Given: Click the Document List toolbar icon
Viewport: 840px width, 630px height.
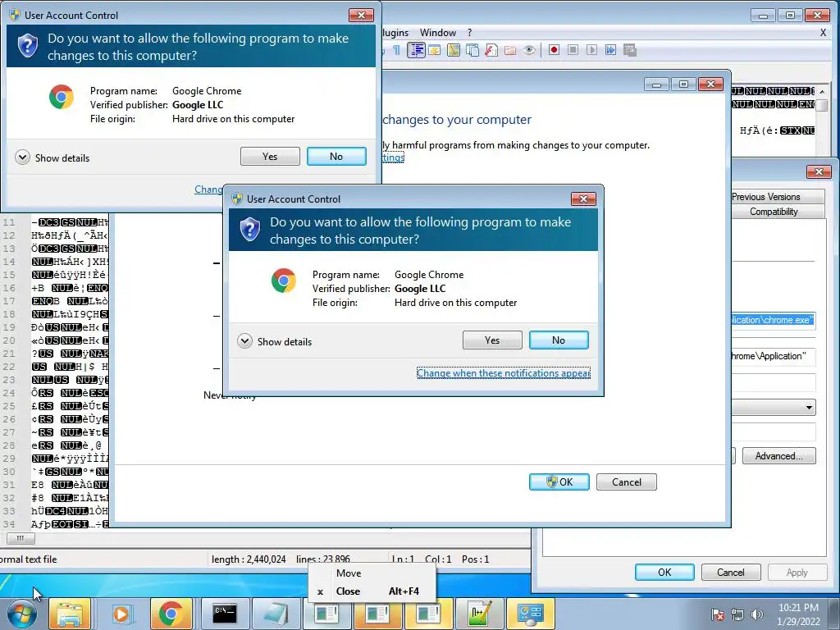Looking at the screenshot, I should 472,50.
